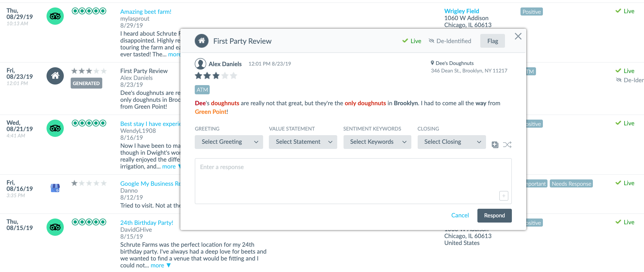Viewport: 644px width, 272px height.
Task: Click the add response template icon beside Select Closing
Action: (495, 145)
